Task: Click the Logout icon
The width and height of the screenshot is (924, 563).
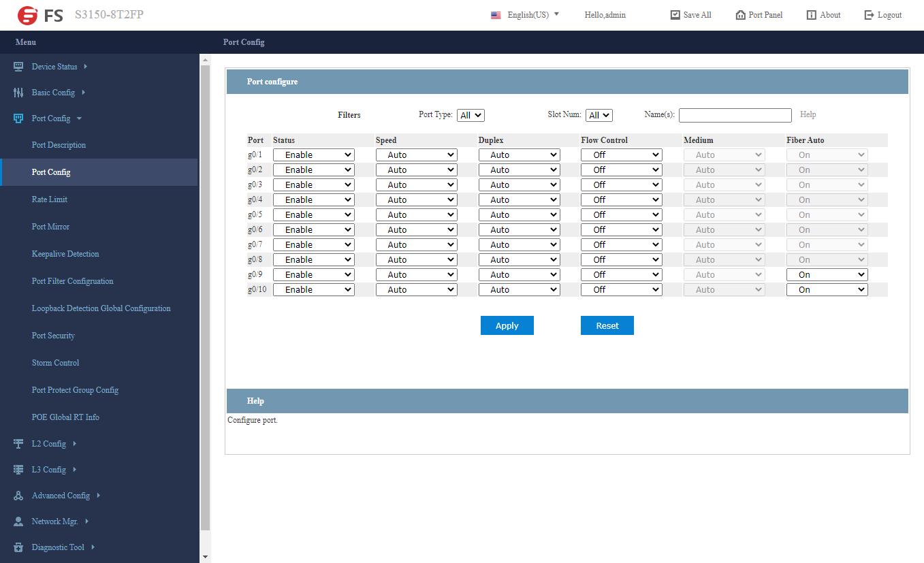Action: pyautogui.click(x=869, y=15)
